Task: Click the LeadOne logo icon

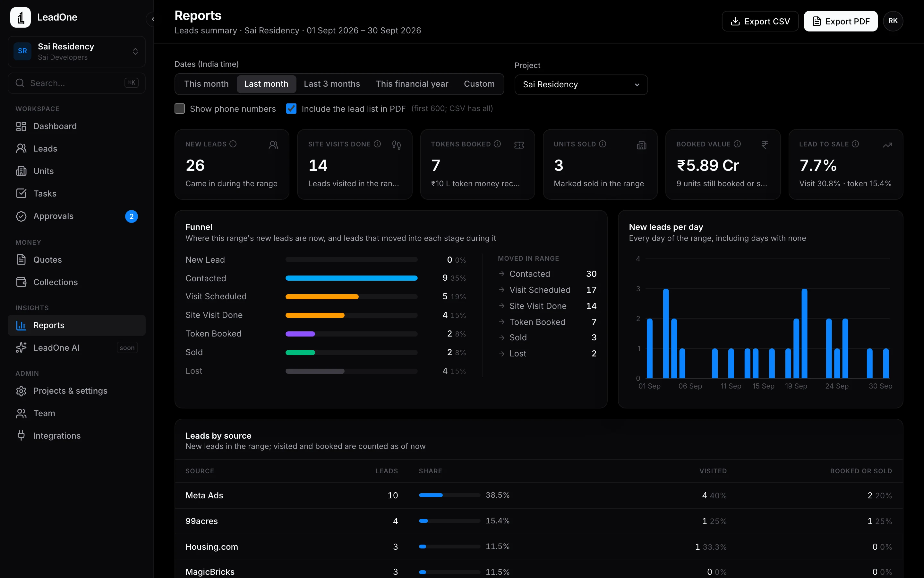Action: [21, 17]
